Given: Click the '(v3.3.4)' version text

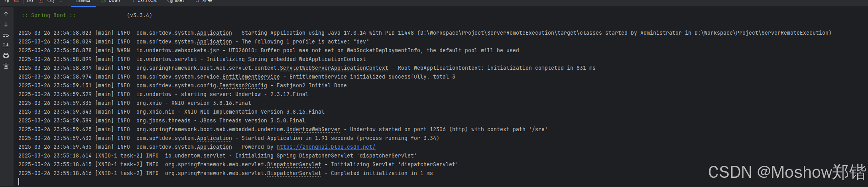Looking at the screenshot, I should (140, 16).
